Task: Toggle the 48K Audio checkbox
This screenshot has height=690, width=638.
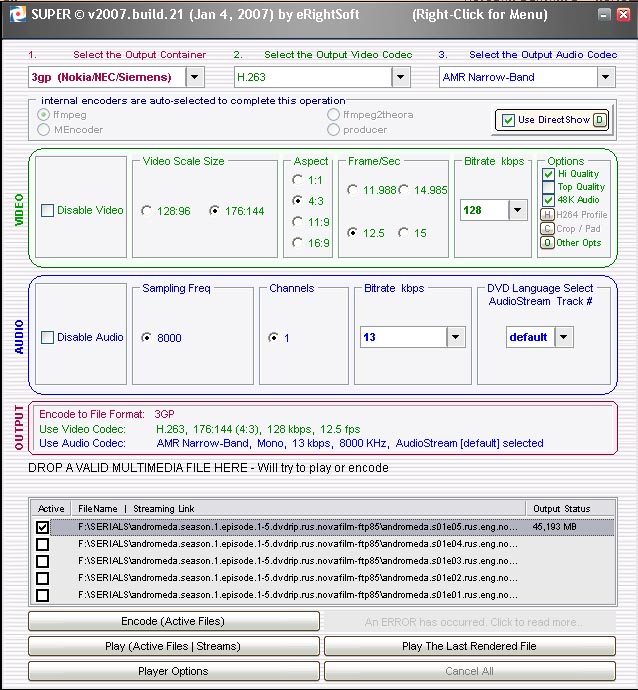Action: coord(548,200)
